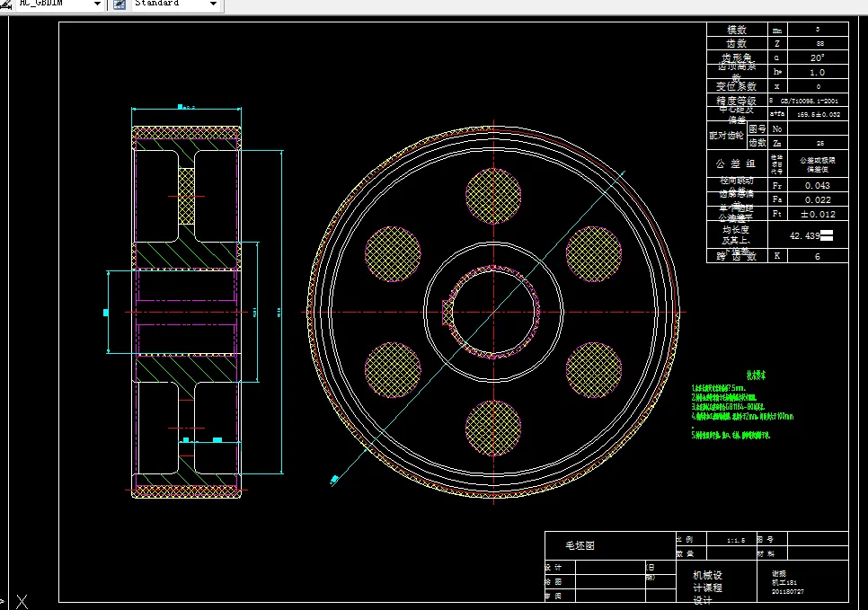This screenshot has width=868, height=610.
Task: Select the bottom hatched lightening hole
Action: coord(493,428)
